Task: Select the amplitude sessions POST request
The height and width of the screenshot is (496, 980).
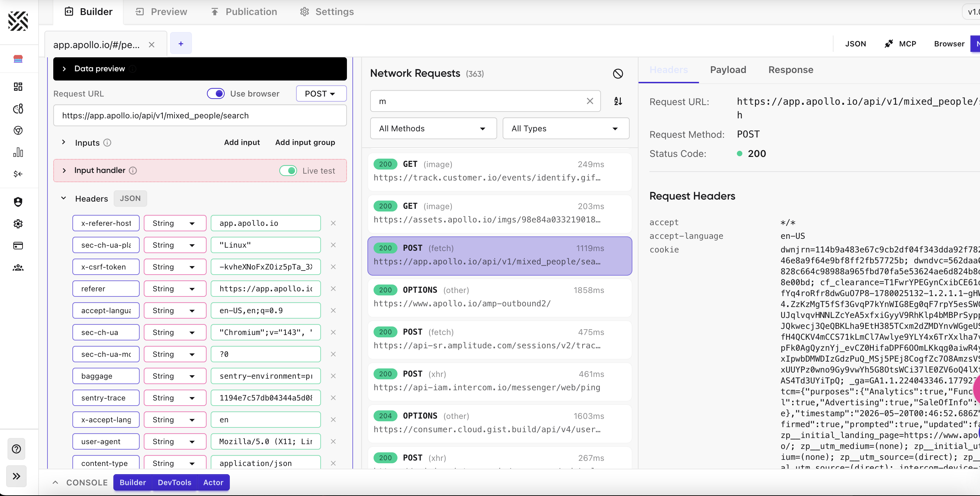Action: (x=500, y=340)
